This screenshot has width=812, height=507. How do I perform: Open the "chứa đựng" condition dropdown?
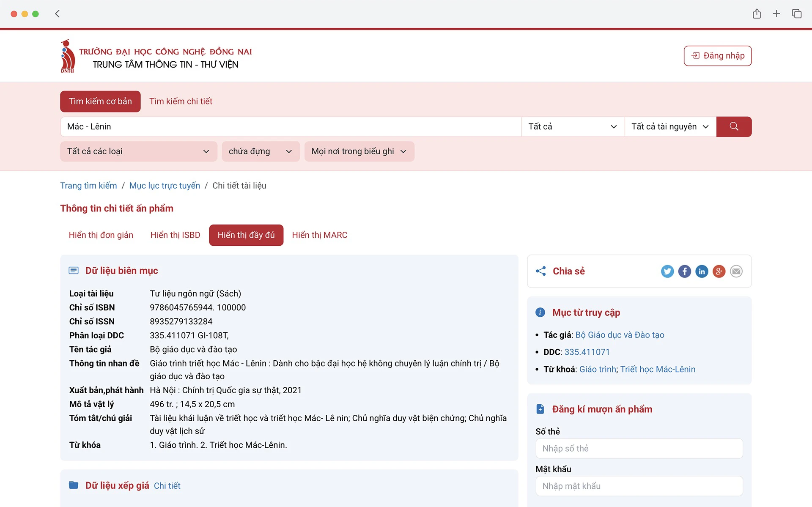[261, 151]
